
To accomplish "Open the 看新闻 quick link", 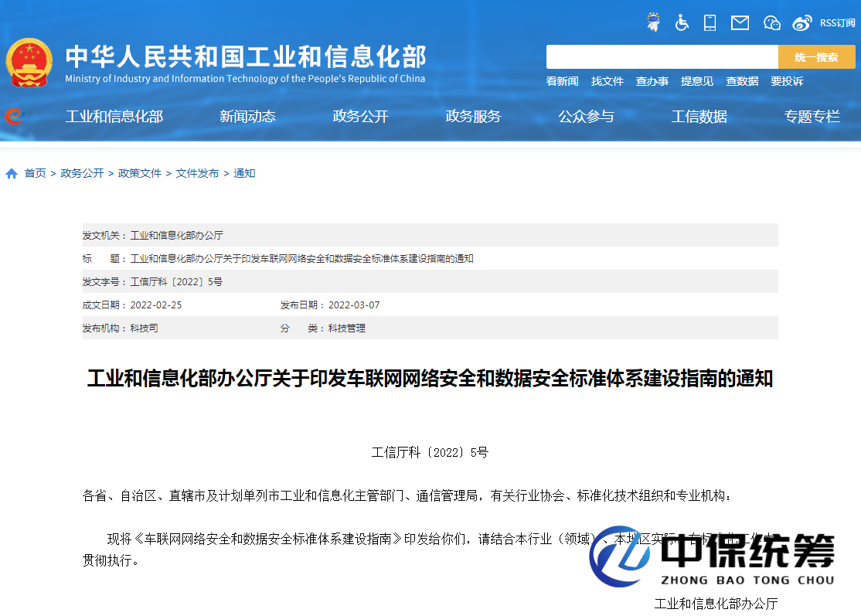I will (x=561, y=80).
